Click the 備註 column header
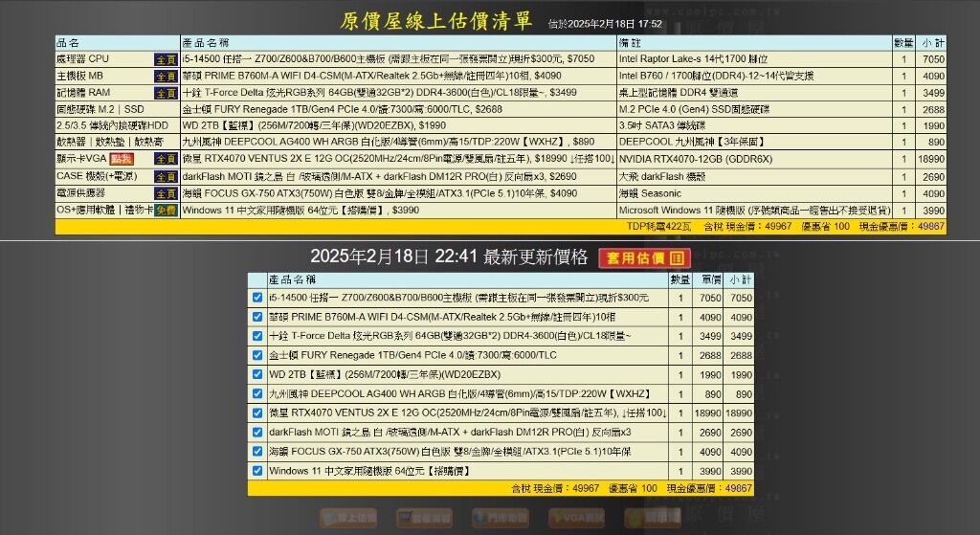Image resolution: width=980 pixels, height=535 pixels. pos(630,42)
